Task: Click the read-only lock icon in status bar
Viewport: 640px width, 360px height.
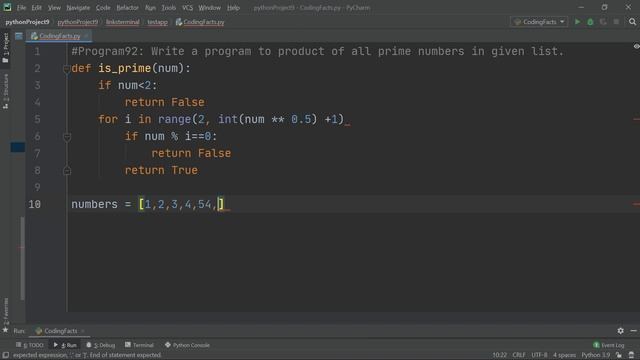Action: (619, 355)
